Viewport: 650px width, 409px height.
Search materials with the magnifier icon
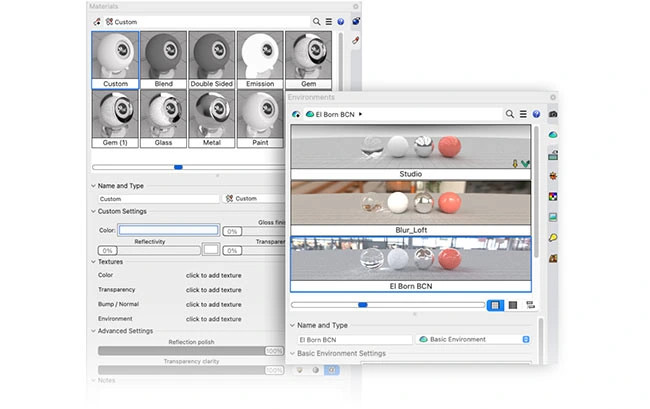pos(316,22)
